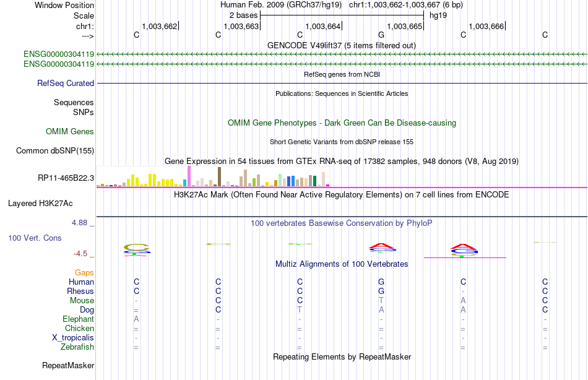Click the G base in the ---> sequence row
Image resolution: width=588 pixels, height=380 pixels.
[x=381, y=35]
